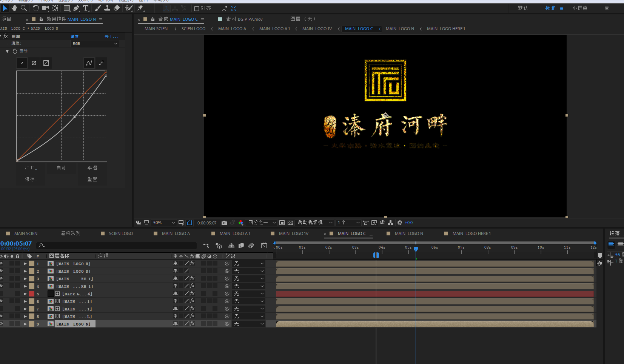Click the 自动 auto curves button

click(x=62, y=168)
